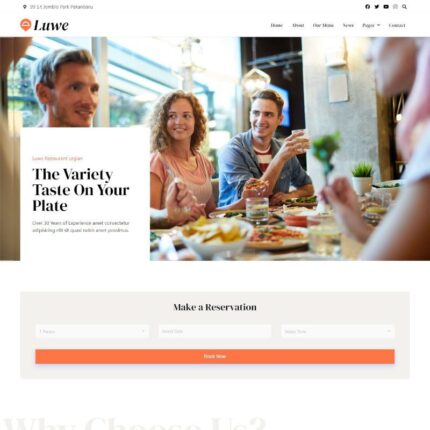Screen dimensions: 430x430
Task: Click the Make a Reservation heading
Action: 215,307
